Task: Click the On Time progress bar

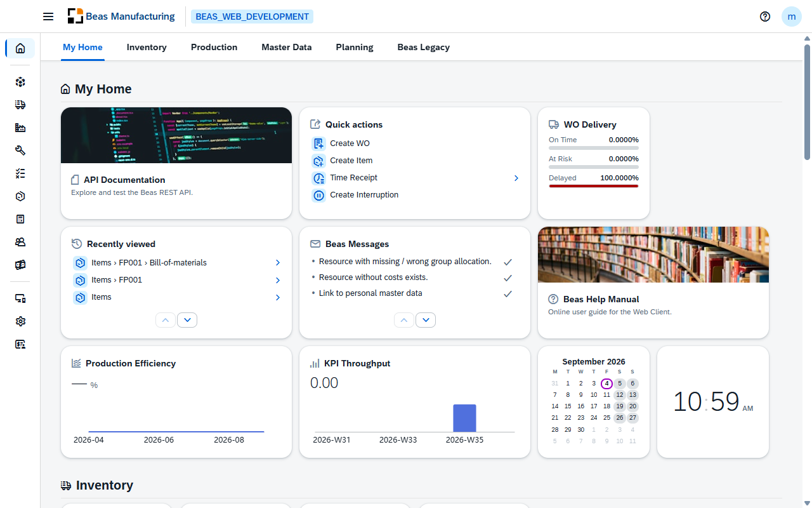Action: pos(594,148)
